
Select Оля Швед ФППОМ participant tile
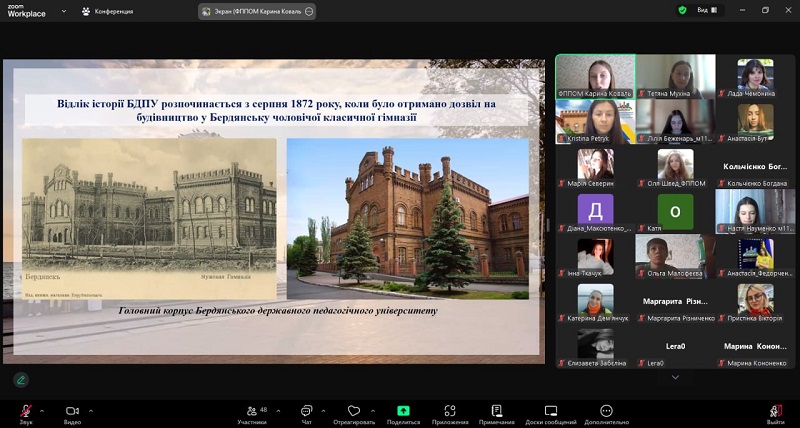click(x=676, y=166)
